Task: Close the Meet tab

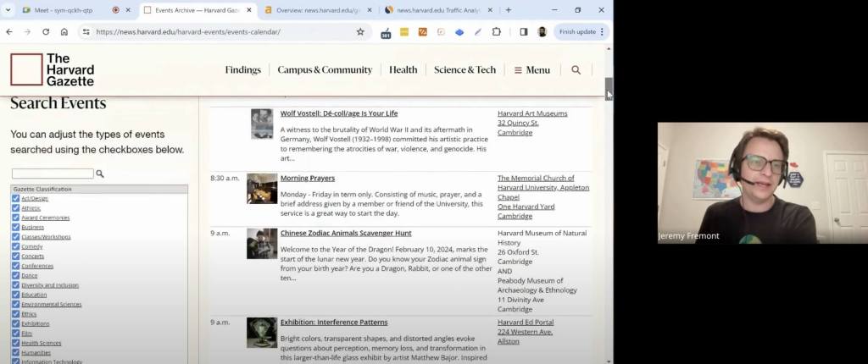Action: point(128,10)
